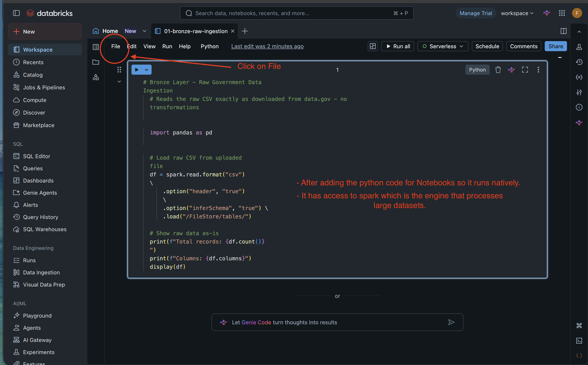Open the Edit menu
The width and height of the screenshot is (588, 365).
[132, 46]
